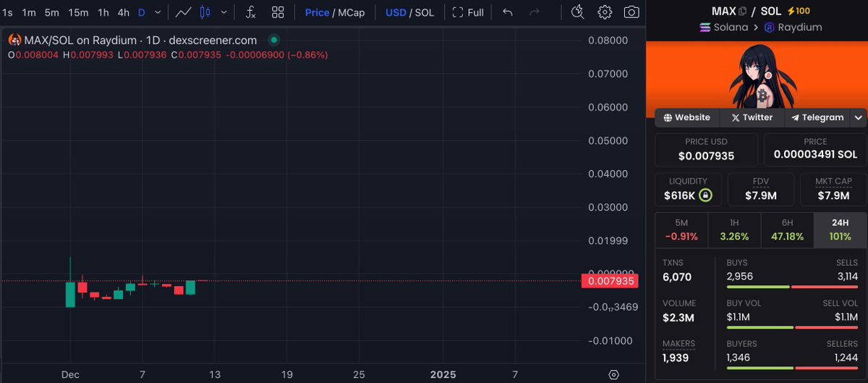Viewport: 868px width, 383px height.
Task: Click the 2025 date axis label
Action: coord(443,374)
